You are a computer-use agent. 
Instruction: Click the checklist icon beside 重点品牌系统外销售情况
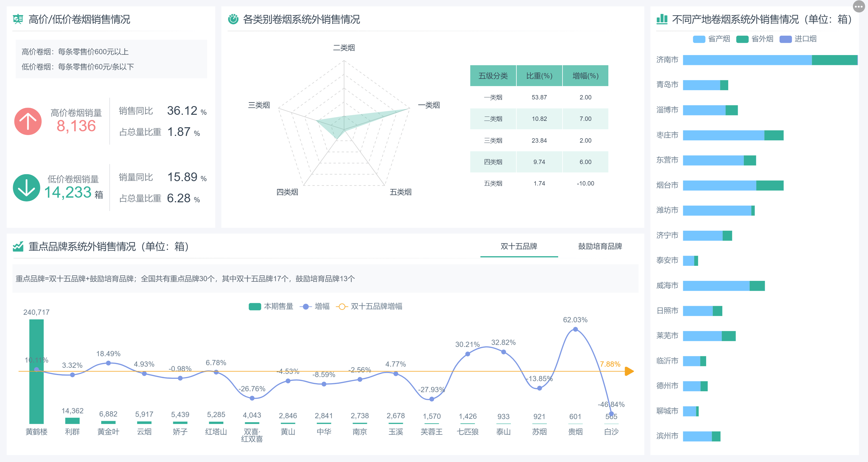(x=19, y=246)
